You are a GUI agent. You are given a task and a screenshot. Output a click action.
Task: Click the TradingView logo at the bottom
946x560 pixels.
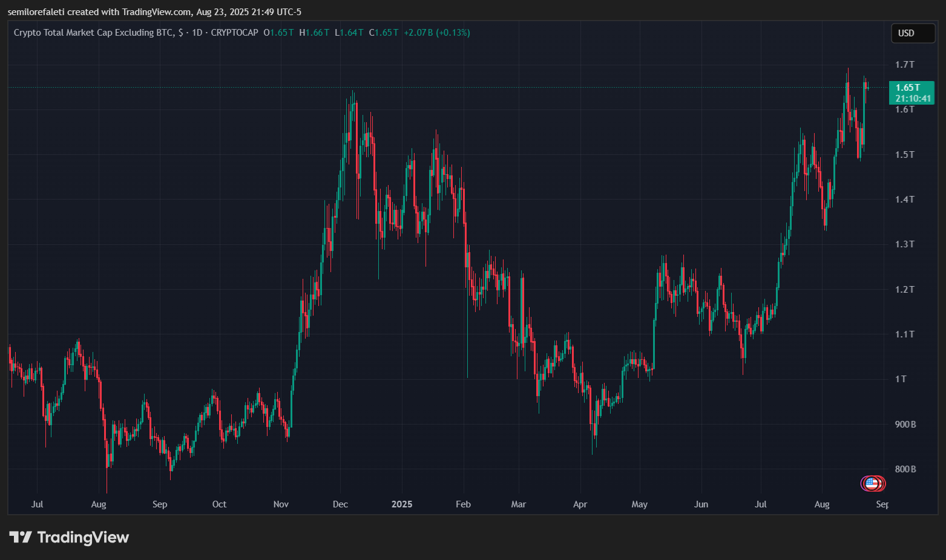69,537
